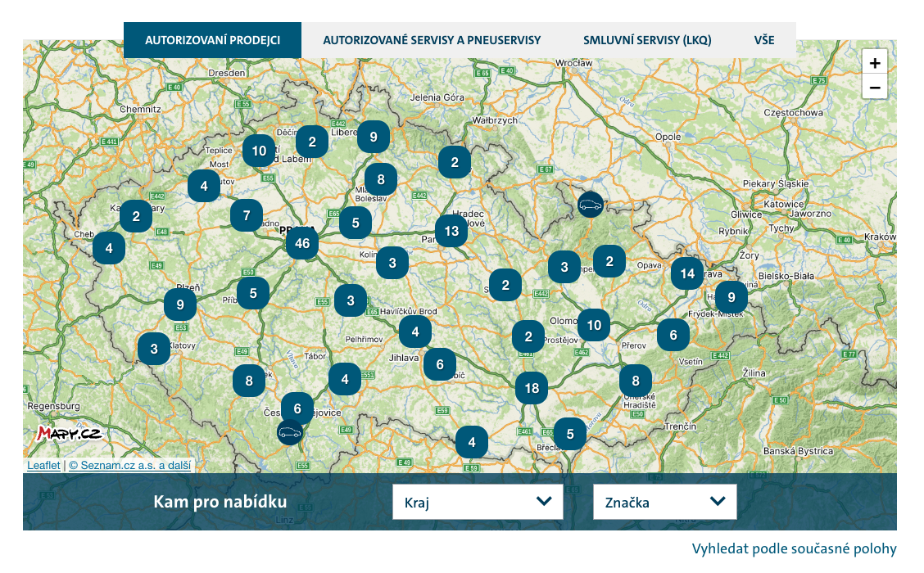Open the 2-dealer cluster west of Opava
This screenshot has height=573, width=924.
pos(609,261)
